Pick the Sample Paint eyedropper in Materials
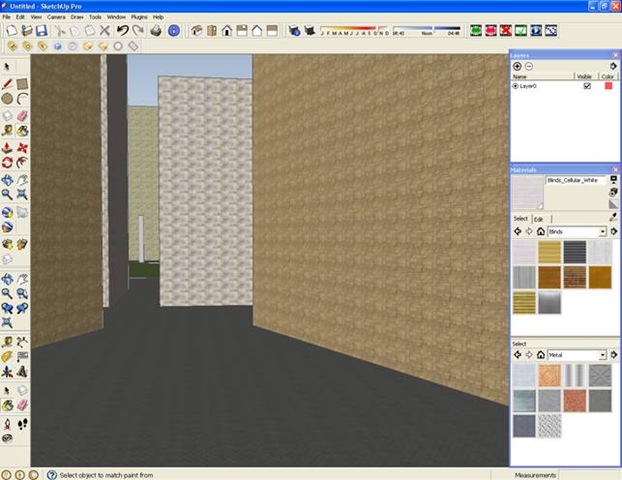Viewport: 622px width, 480px height. pyautogui.click(x=613, y=217)
